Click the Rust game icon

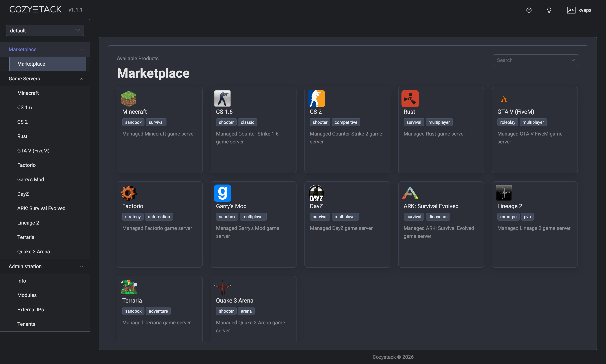(410, 98)
